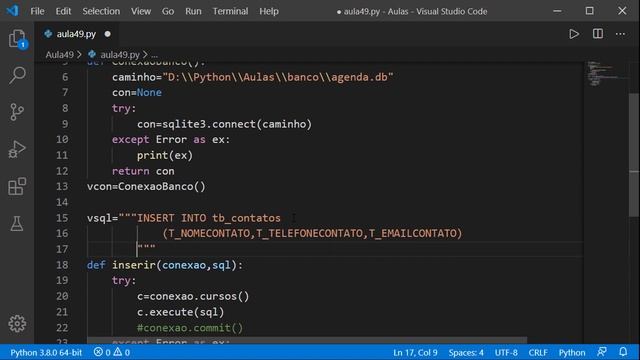Image resolution: width=640 pixels, height=360 pixels.
Task: Open the Help menu
Action: click(269, 11)
